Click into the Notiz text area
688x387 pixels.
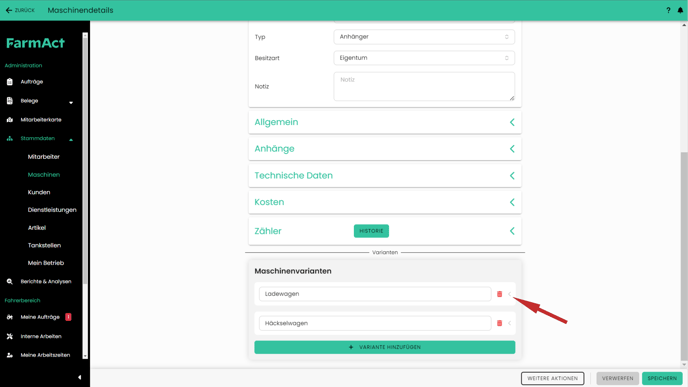tap(424, 86)
